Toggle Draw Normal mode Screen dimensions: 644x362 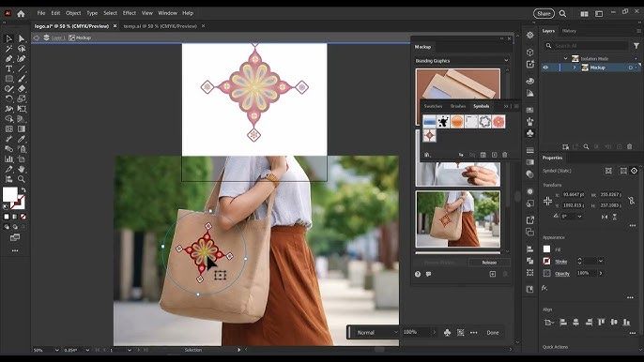(7, 227)
